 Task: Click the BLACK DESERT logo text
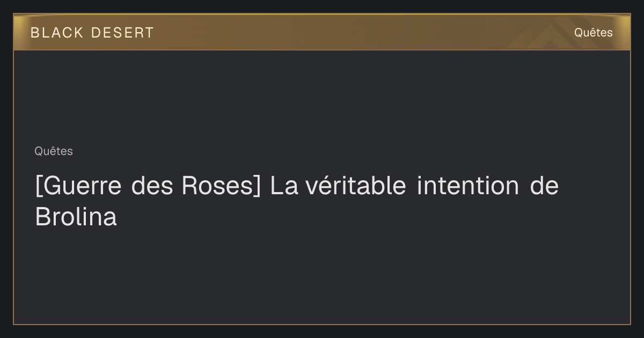(92, 33)
